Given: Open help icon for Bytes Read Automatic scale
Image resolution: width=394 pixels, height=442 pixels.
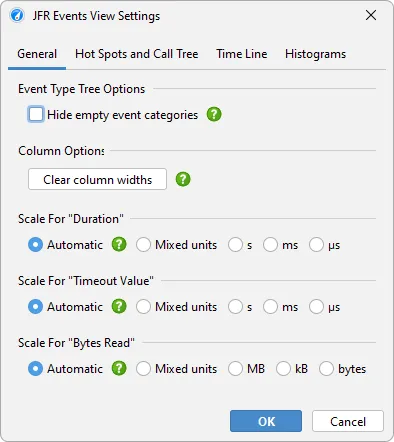Looking at the screenshot, I should [119, 368].
